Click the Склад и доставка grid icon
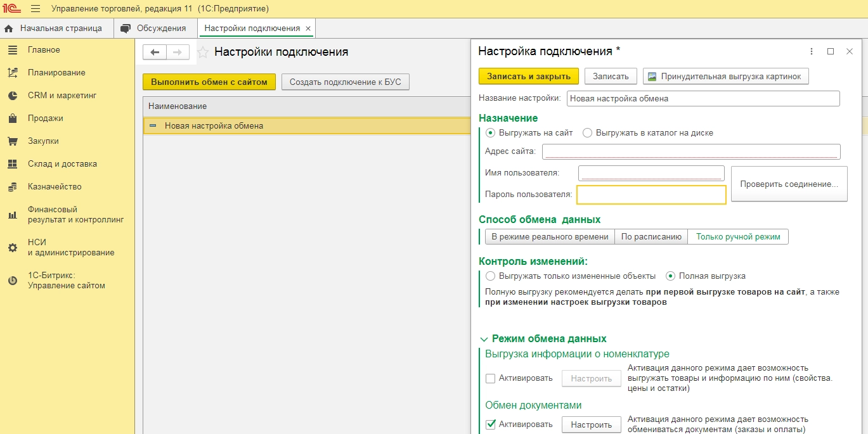The width and height of the screenshot is (868, 434). pos(13,164)
